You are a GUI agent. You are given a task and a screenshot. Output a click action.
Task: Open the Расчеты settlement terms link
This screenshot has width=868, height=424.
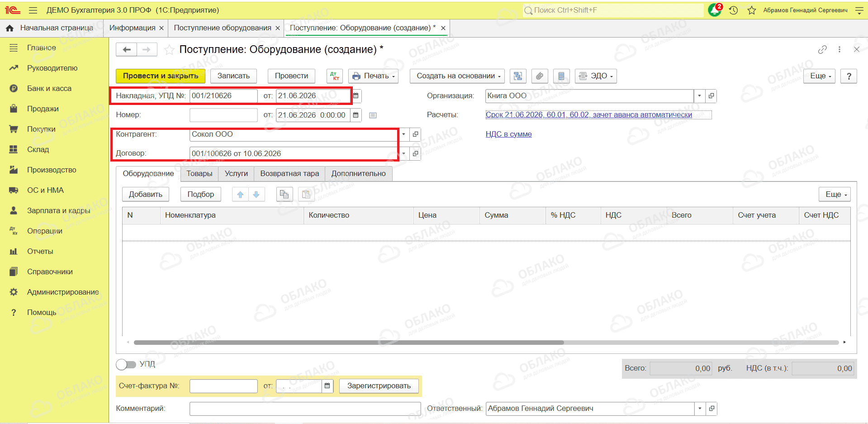pyautogui.click(x=589, y=115)
